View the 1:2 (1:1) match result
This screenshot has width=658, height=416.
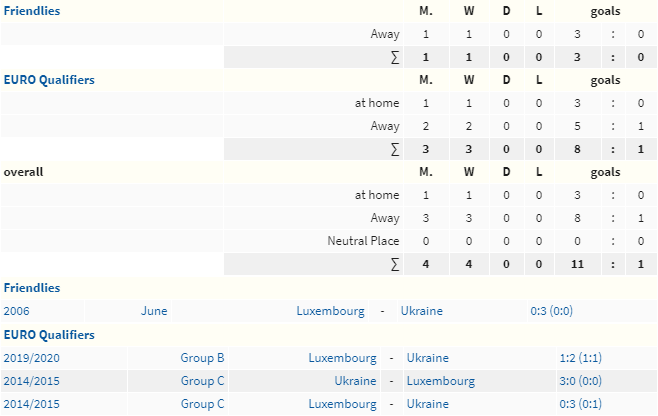[x=580, y=358]
